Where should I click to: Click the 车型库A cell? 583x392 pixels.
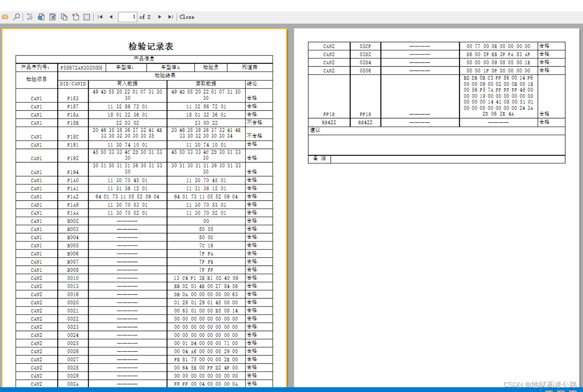tap(170, 67)
